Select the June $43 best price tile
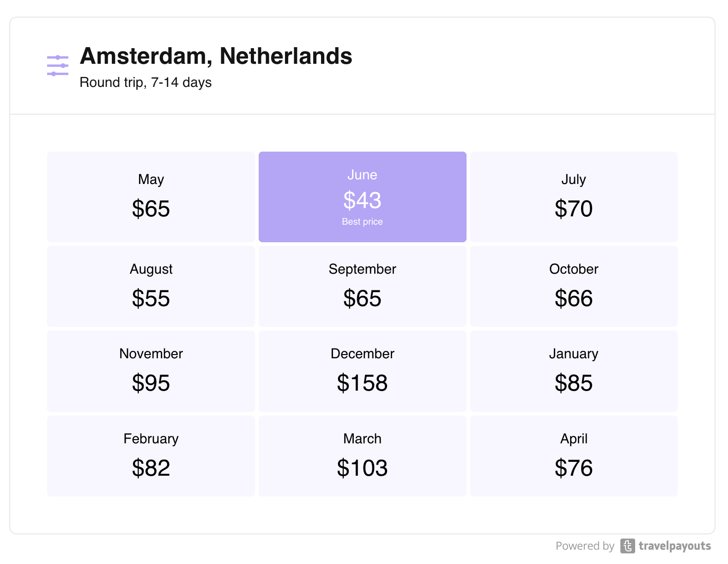Image resolution: width=728 pixels, height=564 pixels. coord(362,196)
